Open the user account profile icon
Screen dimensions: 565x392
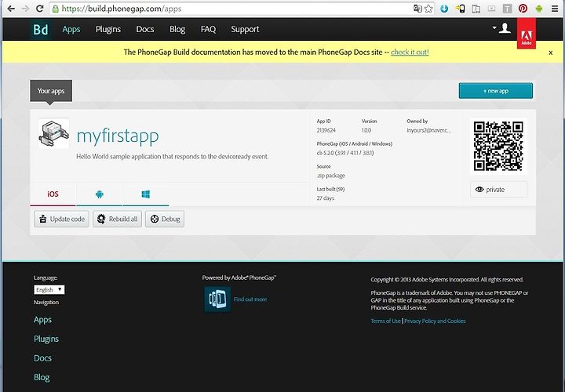(505, 28)
